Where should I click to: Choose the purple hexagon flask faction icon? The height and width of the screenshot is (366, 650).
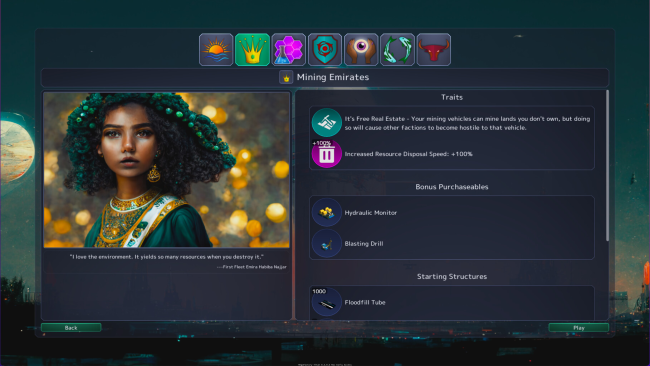[289, 50]
